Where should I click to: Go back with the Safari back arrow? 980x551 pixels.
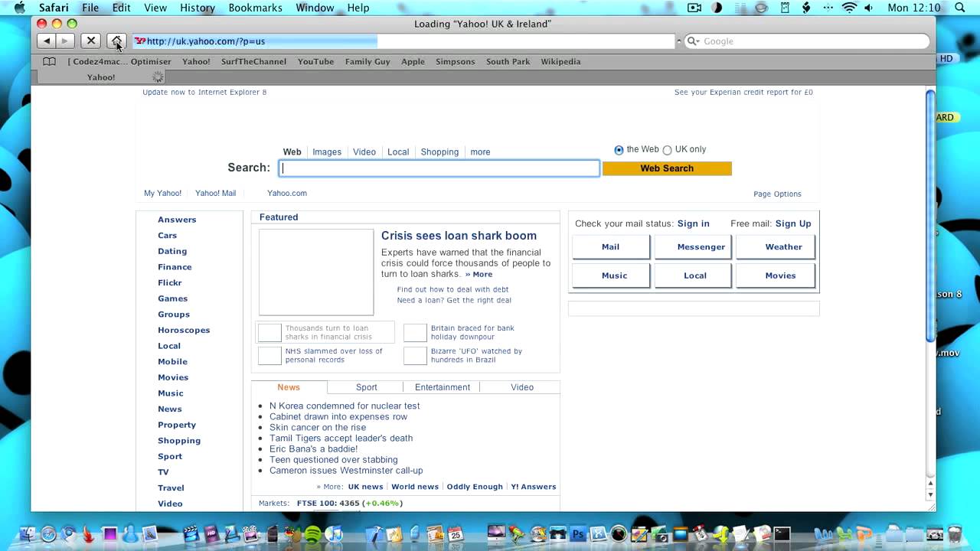[47, 41]
